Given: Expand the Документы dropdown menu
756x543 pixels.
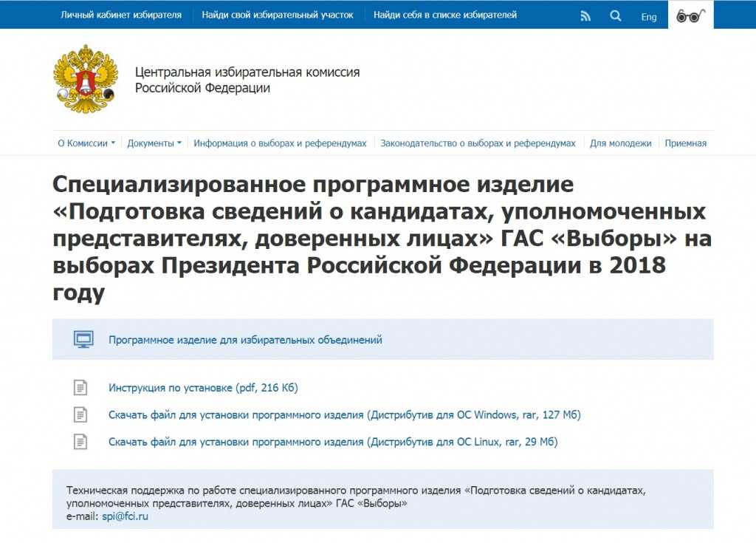Looking at the screenshot, I should coord(154,143).
